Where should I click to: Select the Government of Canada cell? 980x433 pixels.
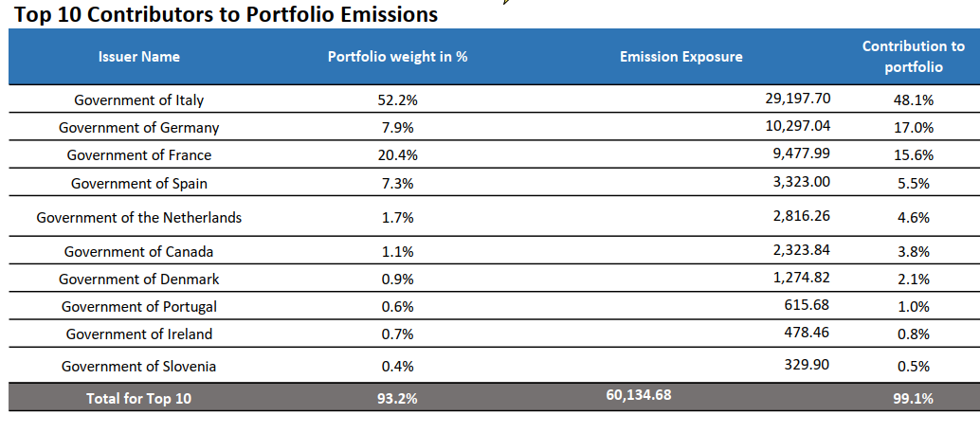(x=138, y=251)
